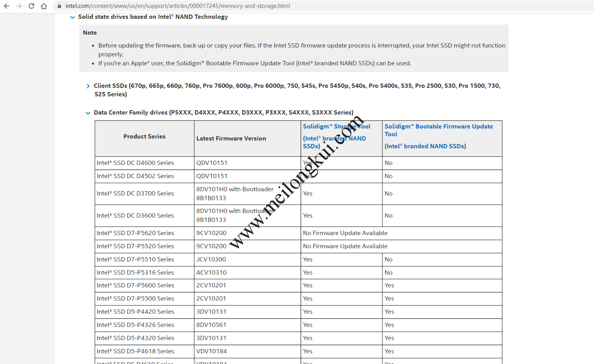Screen dimensions: 594x364
Task: Click Intel branded NAND SSDs under Bootable Tool
Action: 425,146
